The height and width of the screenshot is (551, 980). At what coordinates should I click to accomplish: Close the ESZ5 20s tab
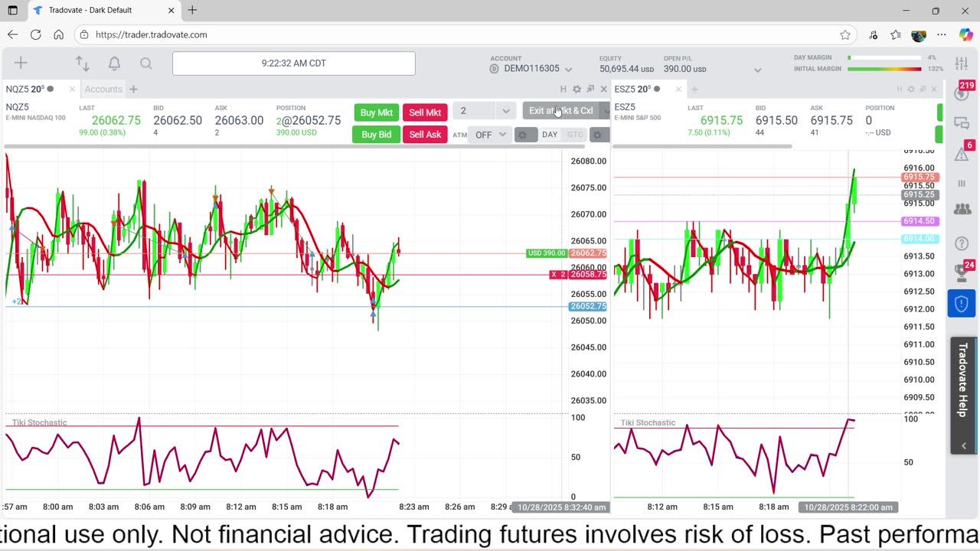pos(678,90)
